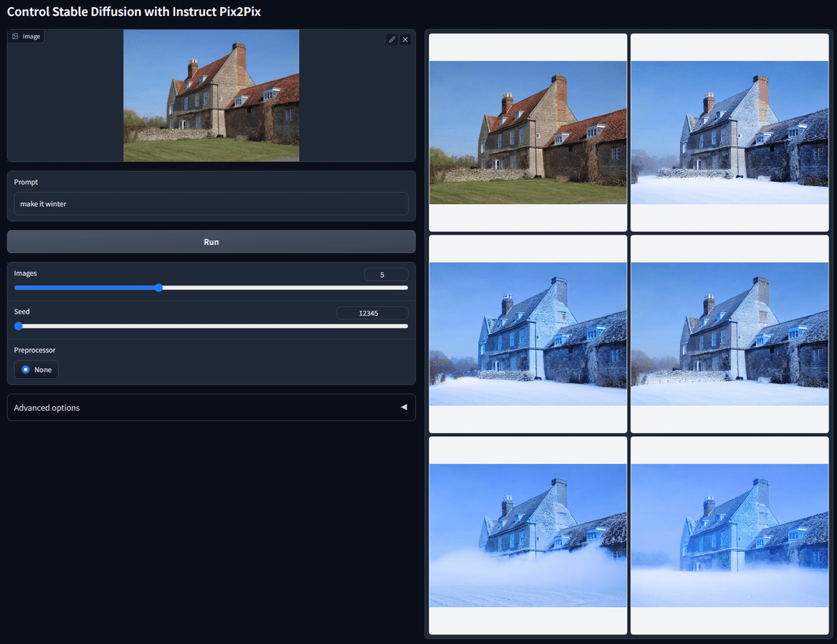Open the third-row left foggy winter thumbnail

tap(528, 535)
